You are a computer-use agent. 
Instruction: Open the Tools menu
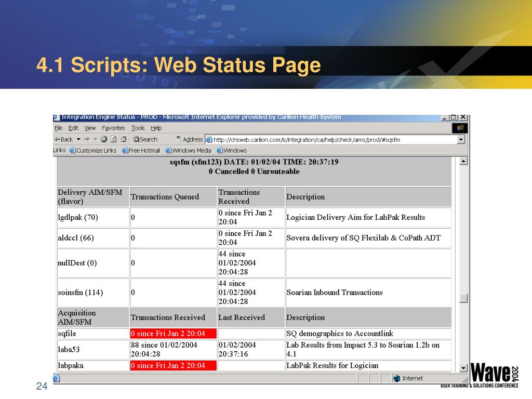pos(138,128)
